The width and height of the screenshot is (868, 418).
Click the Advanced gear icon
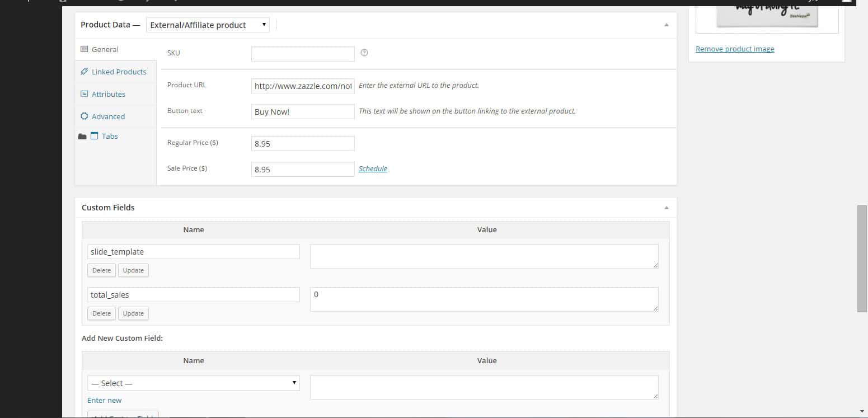coord(85,116)
